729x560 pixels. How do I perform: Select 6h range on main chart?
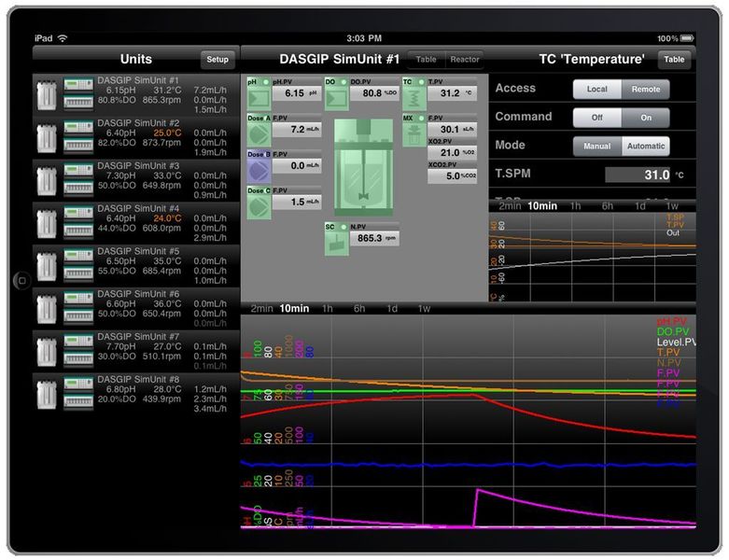click(359, 309)
